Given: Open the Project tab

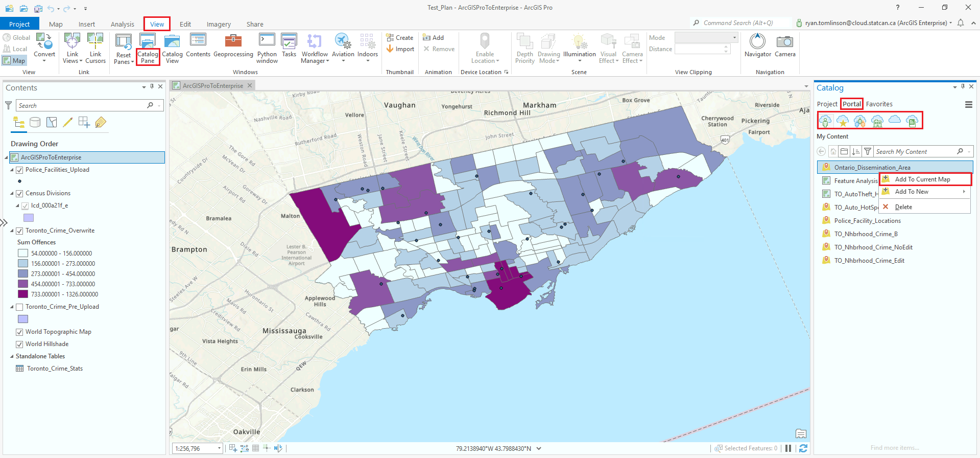Looking at the screenshot, I should pyautogui.click(x=19, y=24).
